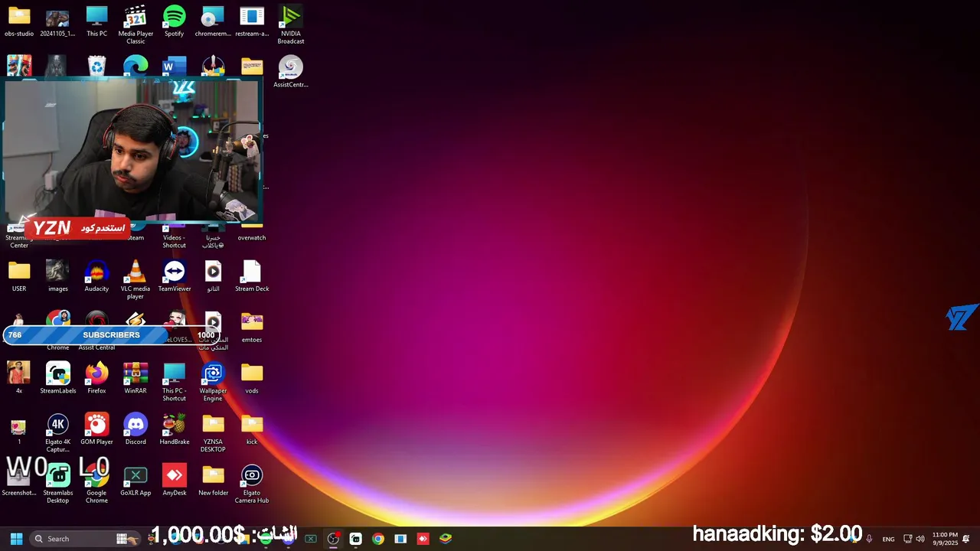980x551 pixels.
Task: Launch GOM Player from the desktop
Action: (x=96, y=429)
